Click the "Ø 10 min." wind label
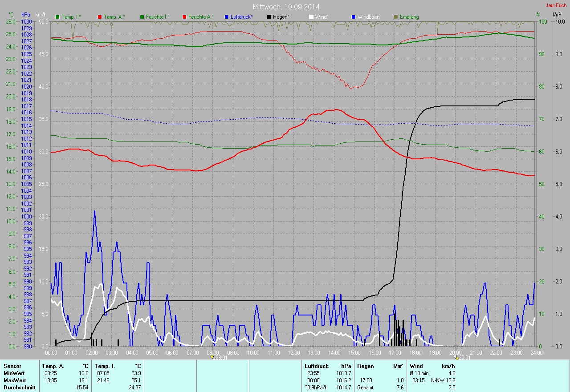Screen dimensions: 570x392 click(x=420, y=373)
